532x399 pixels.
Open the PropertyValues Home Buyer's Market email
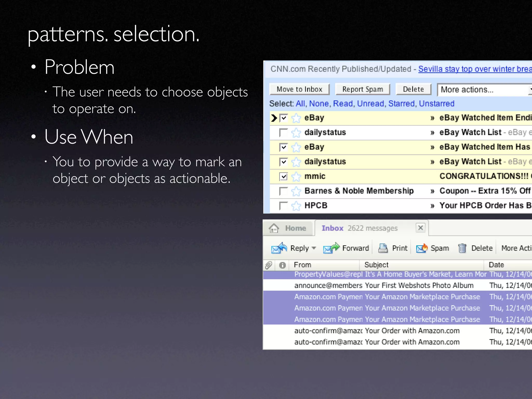pos(397,274)
